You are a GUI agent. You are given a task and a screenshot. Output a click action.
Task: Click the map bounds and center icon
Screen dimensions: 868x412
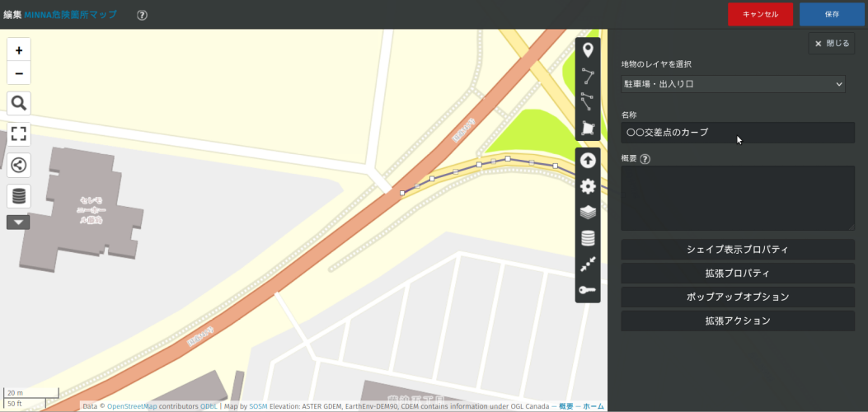pos(588,264)
